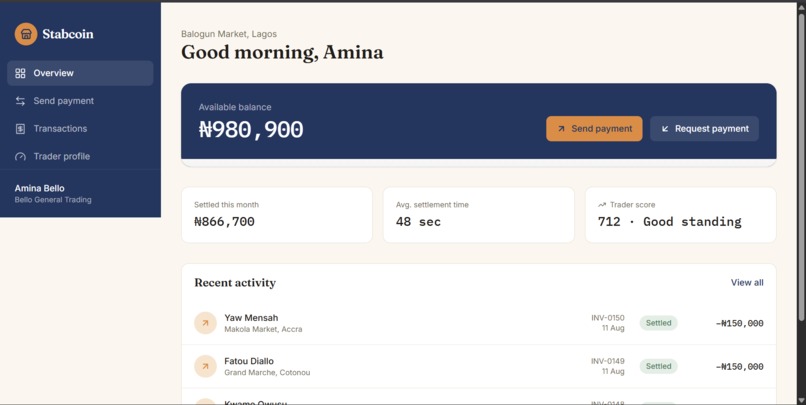Click the Overview grid icon in sidebar

pyautogui.click(x=20, y=73)
